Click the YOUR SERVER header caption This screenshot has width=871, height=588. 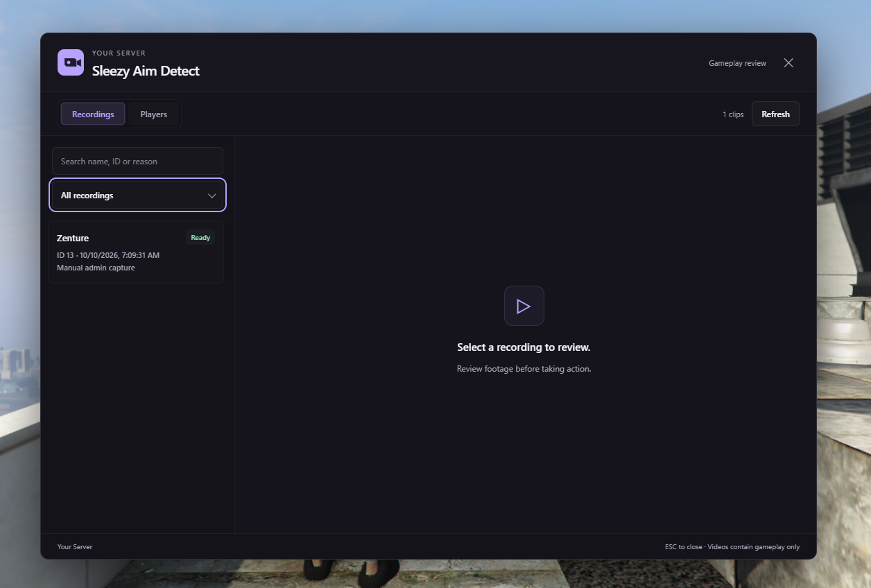click(x=119, y=53)
